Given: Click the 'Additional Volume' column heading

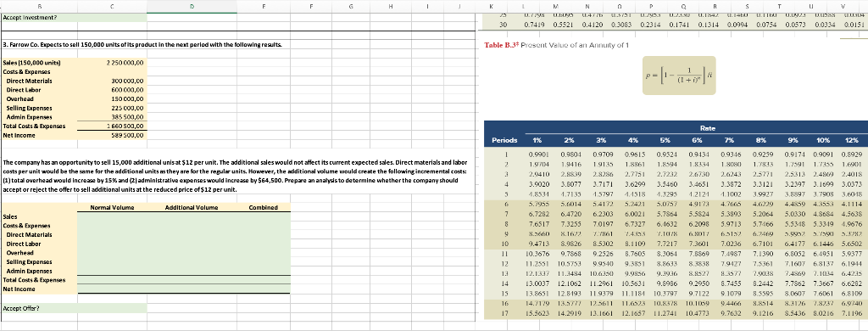Looking at the screenshot, I should point(192,207).
